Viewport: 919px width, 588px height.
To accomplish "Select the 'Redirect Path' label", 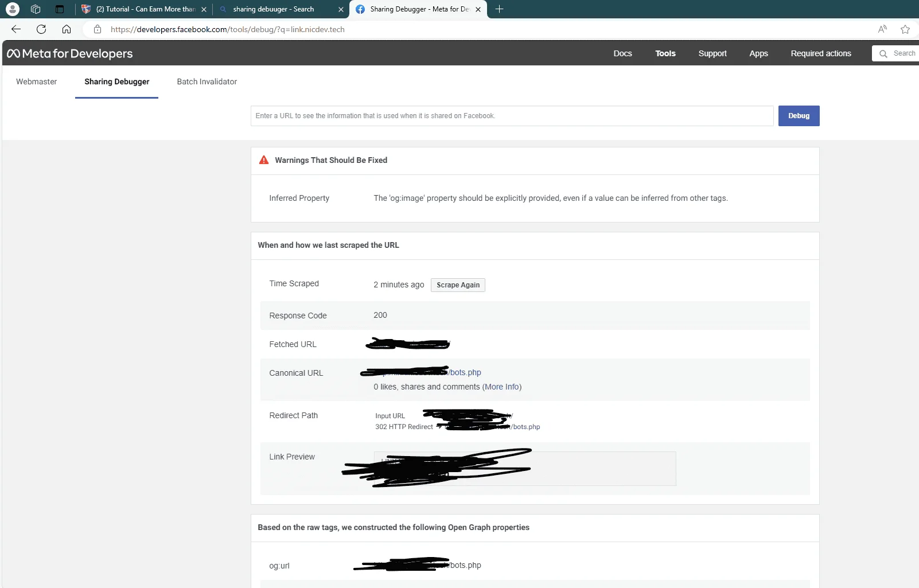I will tap(293, 415).
